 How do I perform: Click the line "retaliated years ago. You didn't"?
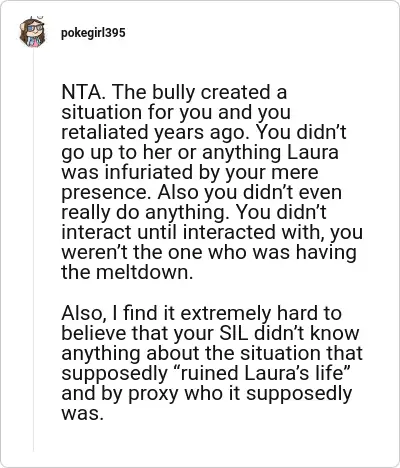coord(204,132)
